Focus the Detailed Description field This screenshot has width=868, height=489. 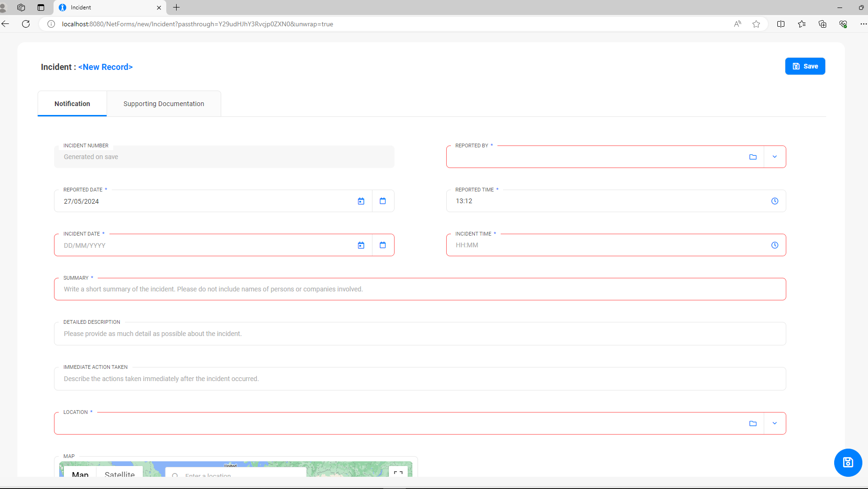pyautogui.click(x=419, y=334)
